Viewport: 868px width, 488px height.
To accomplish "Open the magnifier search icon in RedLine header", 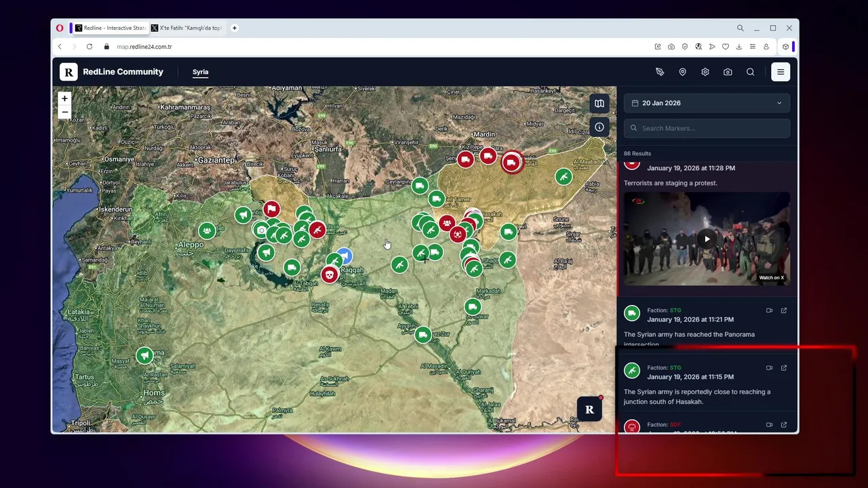I will pos(751,72).
